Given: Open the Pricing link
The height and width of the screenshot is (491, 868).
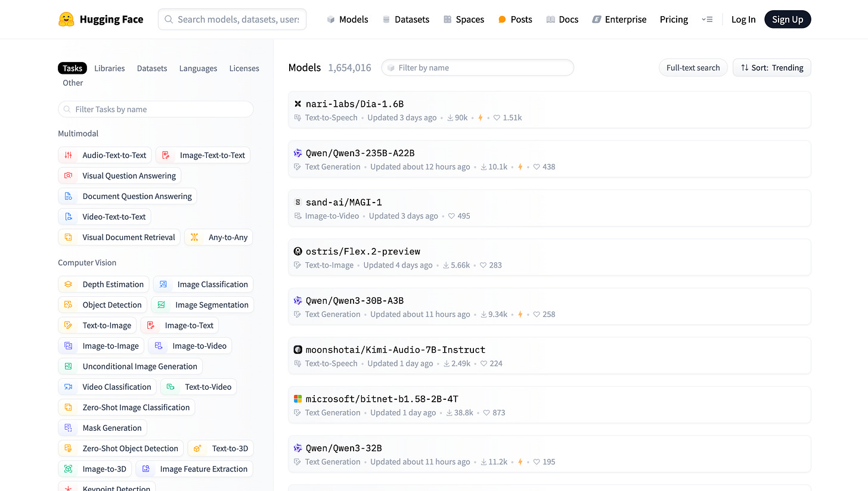Looking at the screenshot, I should 674,19.
